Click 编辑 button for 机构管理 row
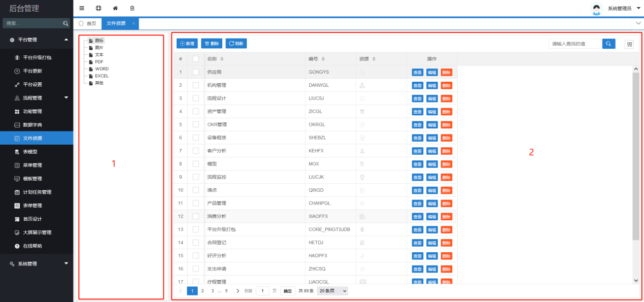Screen dimensions: 644x302 point(432,85)
